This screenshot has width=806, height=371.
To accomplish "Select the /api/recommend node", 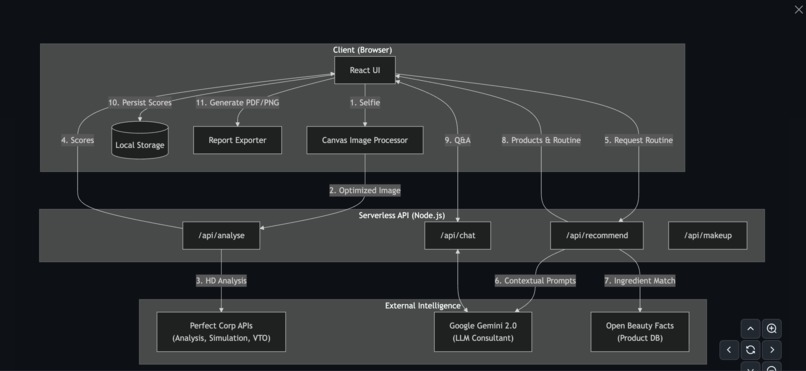I will pos(597,235).
